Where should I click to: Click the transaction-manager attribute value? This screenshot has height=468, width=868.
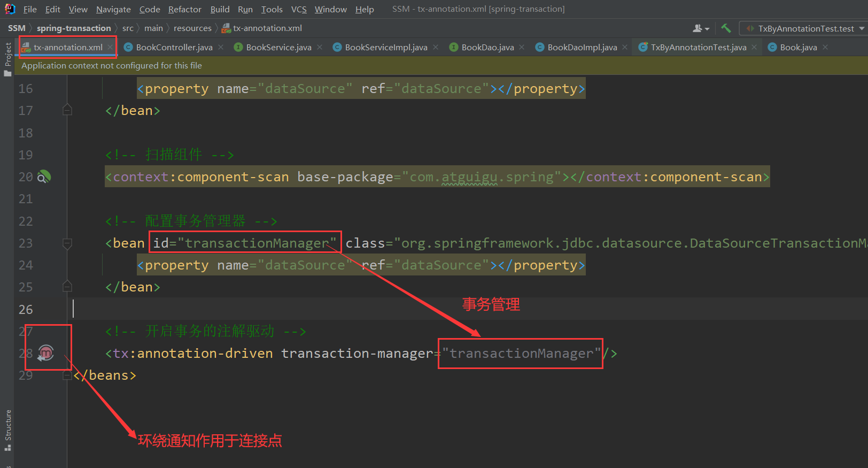(x=521, y=354)
